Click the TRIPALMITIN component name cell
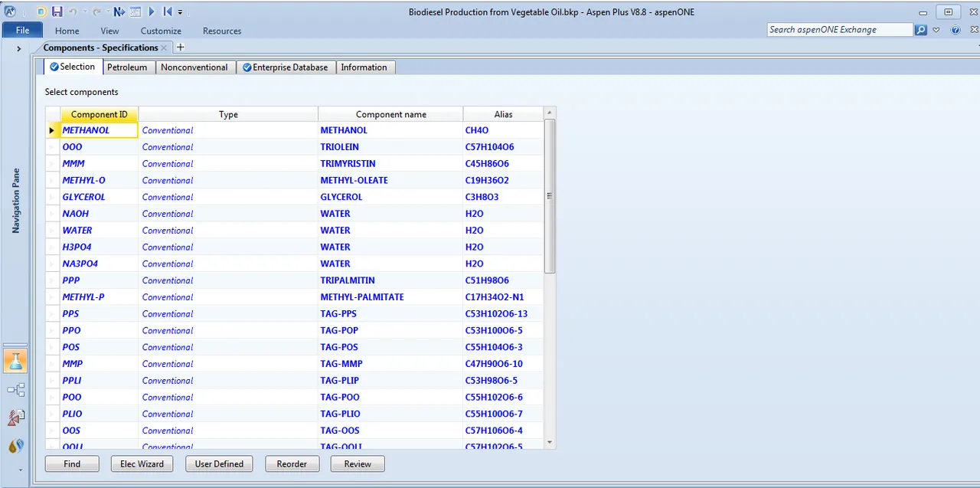 coord(390,280)
